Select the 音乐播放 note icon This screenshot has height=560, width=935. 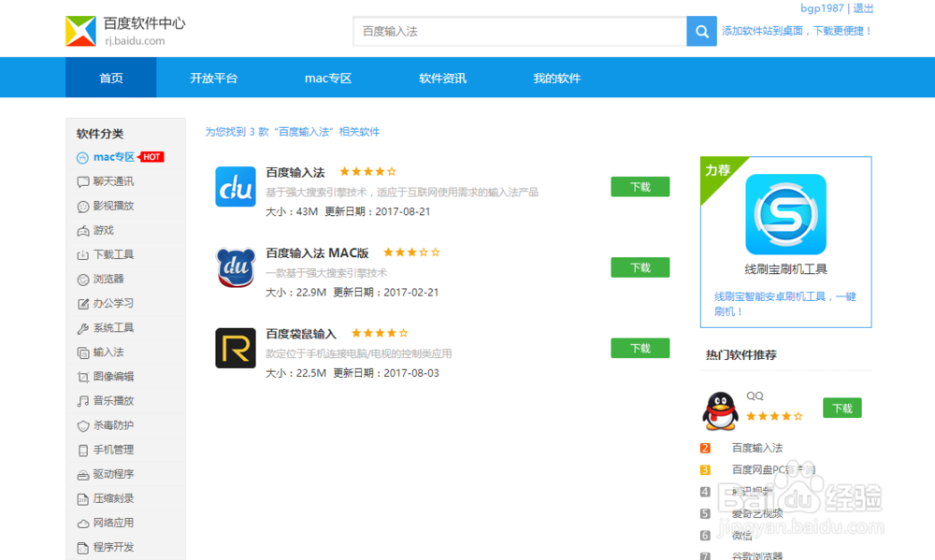[82, 400]
